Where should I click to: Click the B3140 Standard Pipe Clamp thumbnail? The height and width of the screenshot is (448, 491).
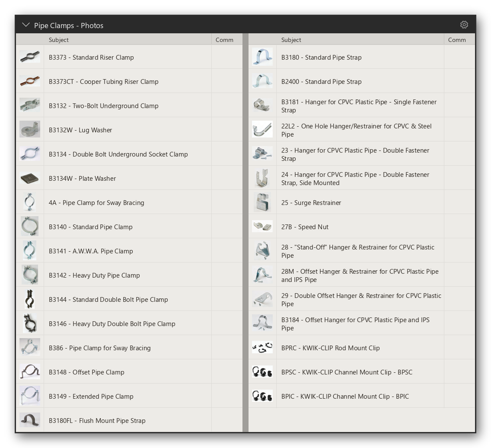pos(30,226)
